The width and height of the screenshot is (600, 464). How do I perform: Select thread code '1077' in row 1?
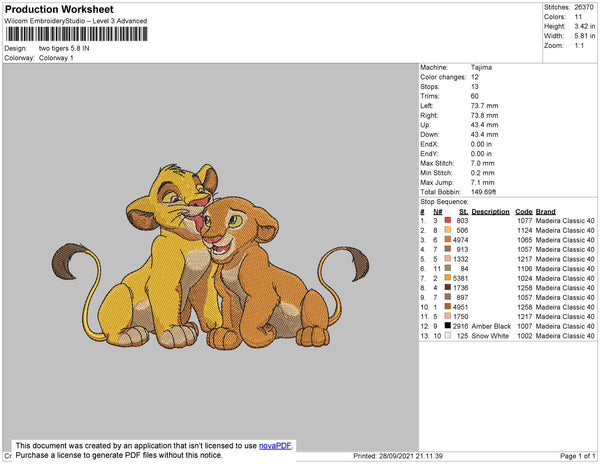(525, 221)
